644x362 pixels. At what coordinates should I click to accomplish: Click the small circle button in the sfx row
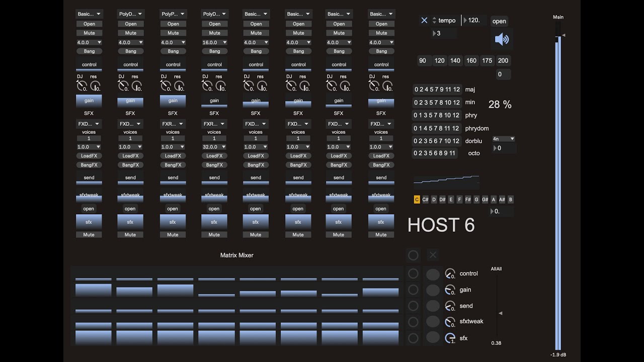click(x=413, y=338)
